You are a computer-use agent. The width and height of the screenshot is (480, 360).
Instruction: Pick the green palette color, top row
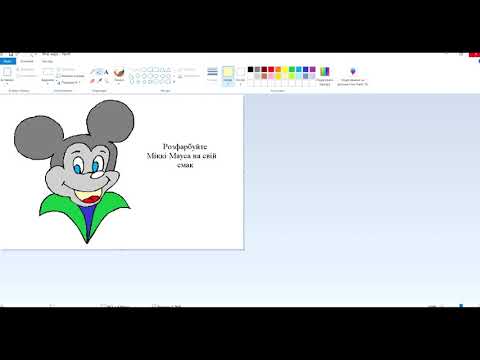[292, 69]
